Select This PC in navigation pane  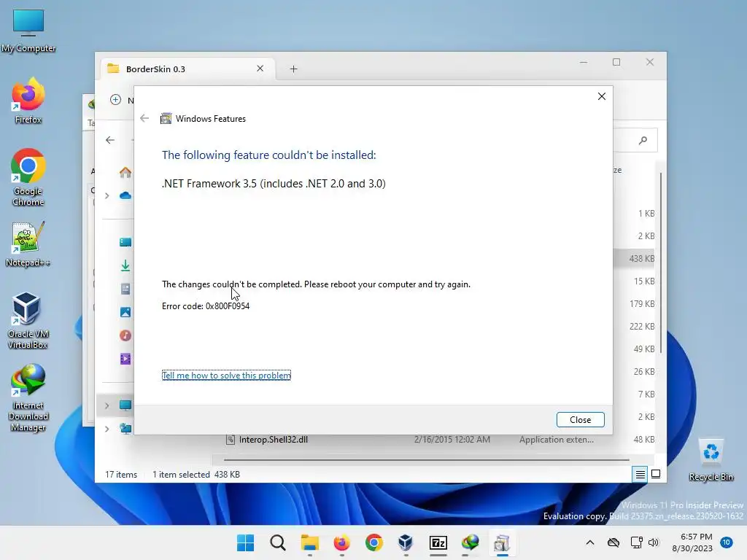(x=125, y=405)
